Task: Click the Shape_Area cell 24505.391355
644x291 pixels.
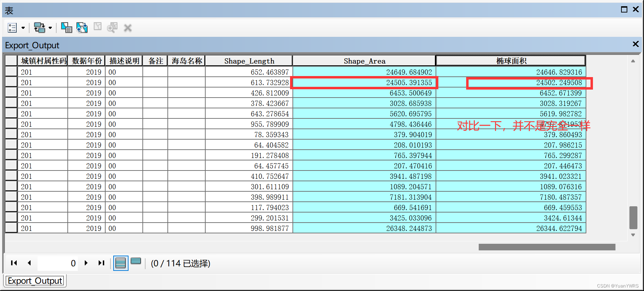Action: pos(364,82)
